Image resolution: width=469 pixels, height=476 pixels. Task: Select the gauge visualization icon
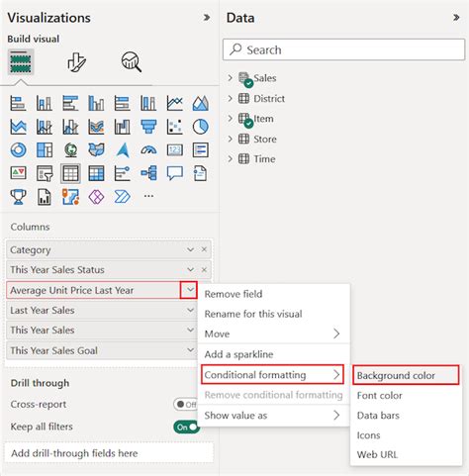[x=148, y=150]
